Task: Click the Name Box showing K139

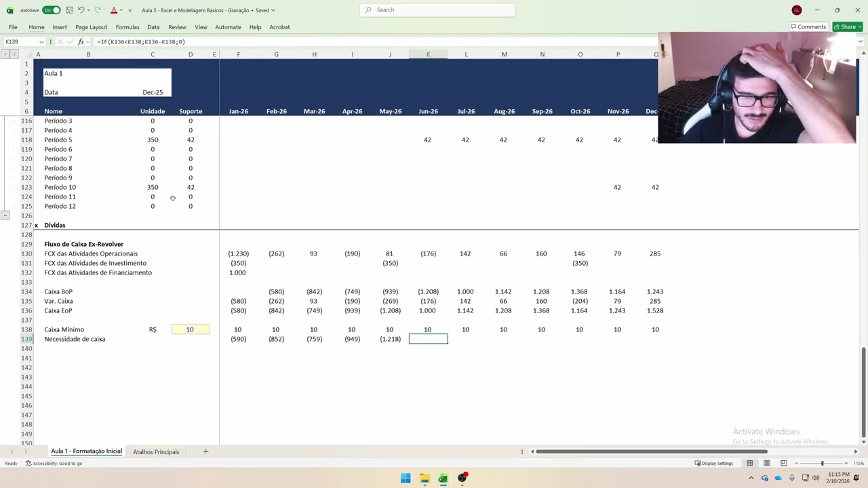Action: [20, 42]
